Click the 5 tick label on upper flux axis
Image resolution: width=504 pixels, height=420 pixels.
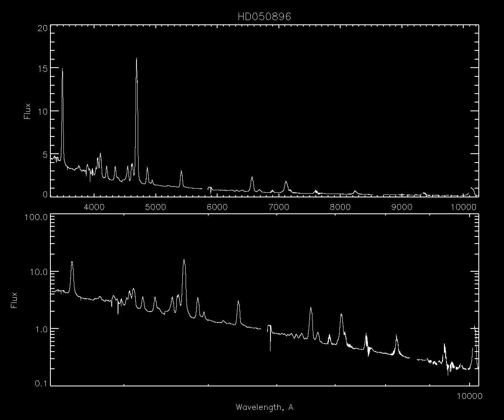pyautogui.click(x=45, y=154)
